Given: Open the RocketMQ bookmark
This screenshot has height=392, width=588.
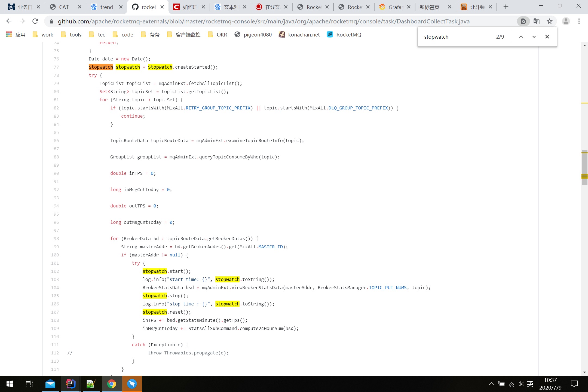Looking at the screenshot, I should pyautogui.click(x=344, y=35).
